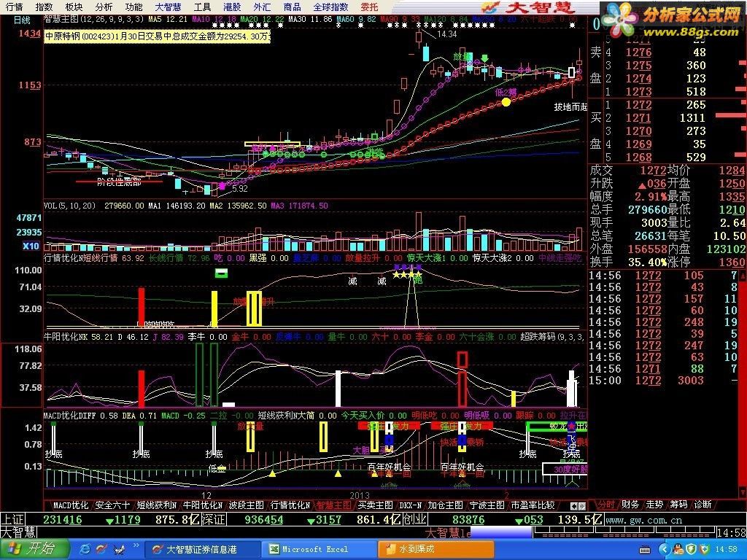747x560 pixels.
Task: Open the 委托 trading menu
Action: [x=369, y=7]
